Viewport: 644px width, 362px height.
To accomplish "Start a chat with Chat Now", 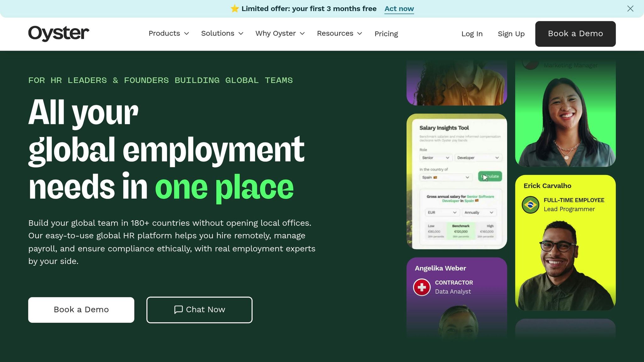I will coord(199,310).
